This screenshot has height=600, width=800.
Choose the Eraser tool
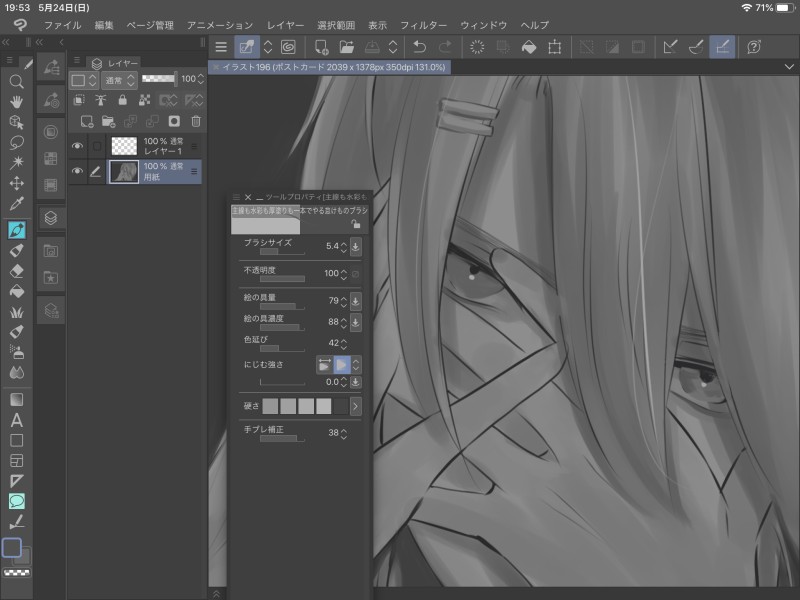(16, 270)
